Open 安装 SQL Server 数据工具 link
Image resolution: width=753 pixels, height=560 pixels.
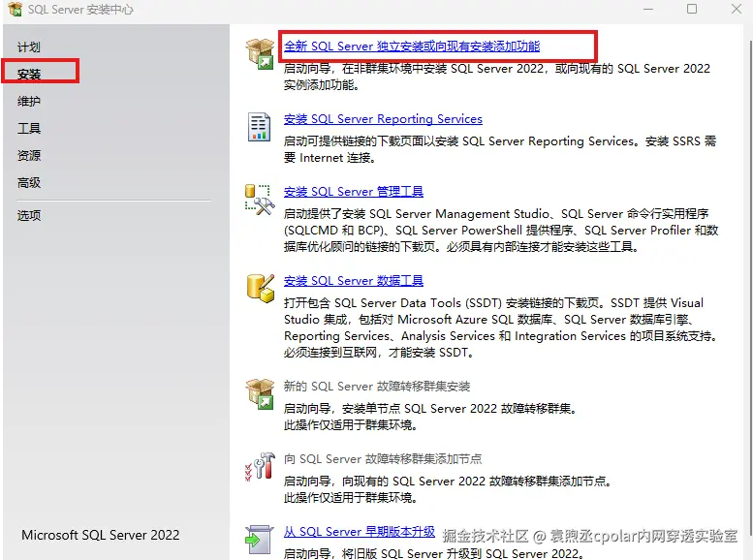354,280
